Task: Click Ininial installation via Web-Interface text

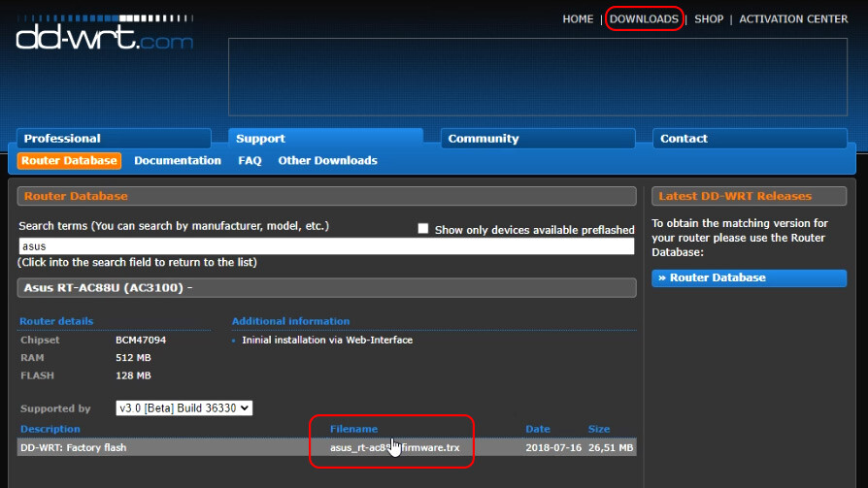Action: [x=327, y=340]
